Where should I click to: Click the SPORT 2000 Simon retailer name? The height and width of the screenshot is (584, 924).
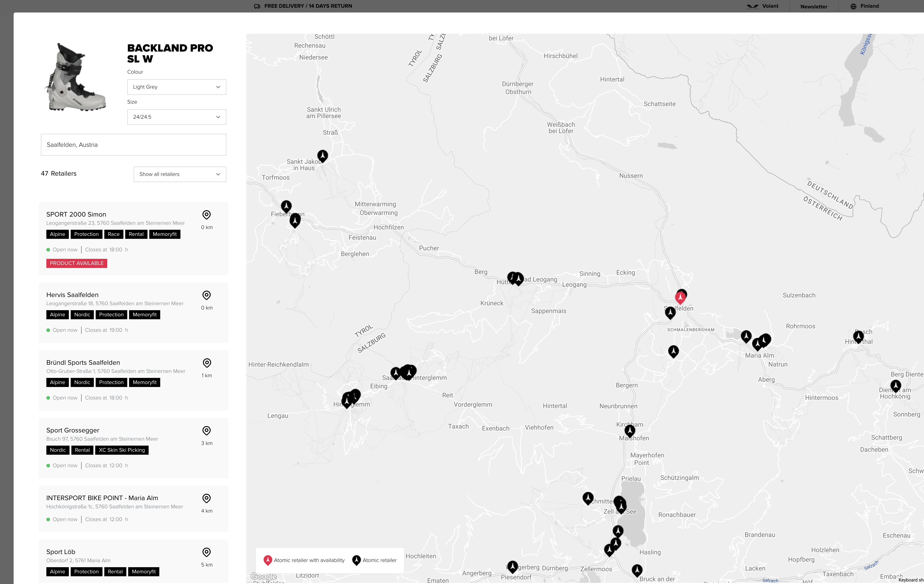pyautogui.click(x=76, y=215)
